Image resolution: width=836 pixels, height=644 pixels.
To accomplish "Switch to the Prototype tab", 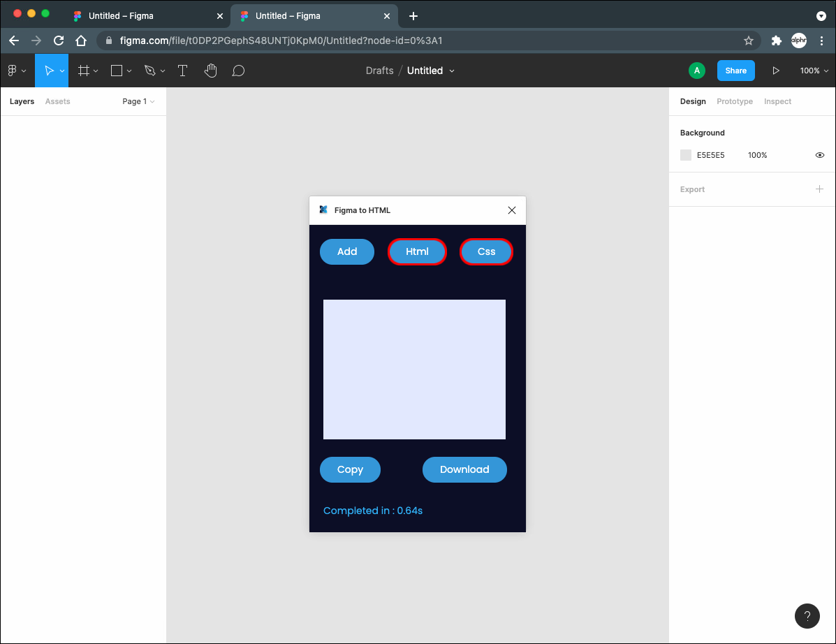I will coord(735,101).
